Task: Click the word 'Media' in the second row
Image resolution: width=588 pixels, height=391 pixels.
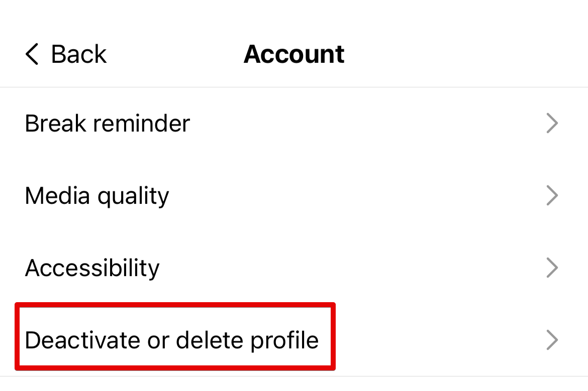Action: [x=57, y=196]
